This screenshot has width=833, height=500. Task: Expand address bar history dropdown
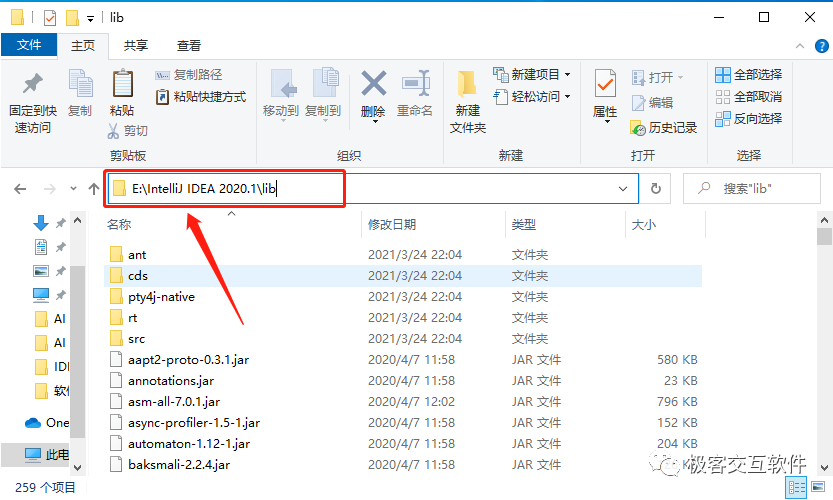(623, 189)
